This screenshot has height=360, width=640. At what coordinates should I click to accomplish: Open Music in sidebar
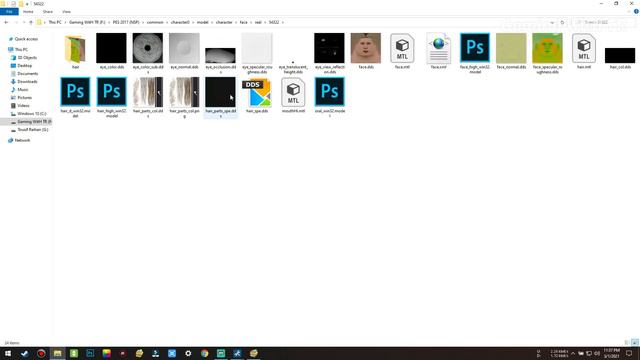coord(23,89)
